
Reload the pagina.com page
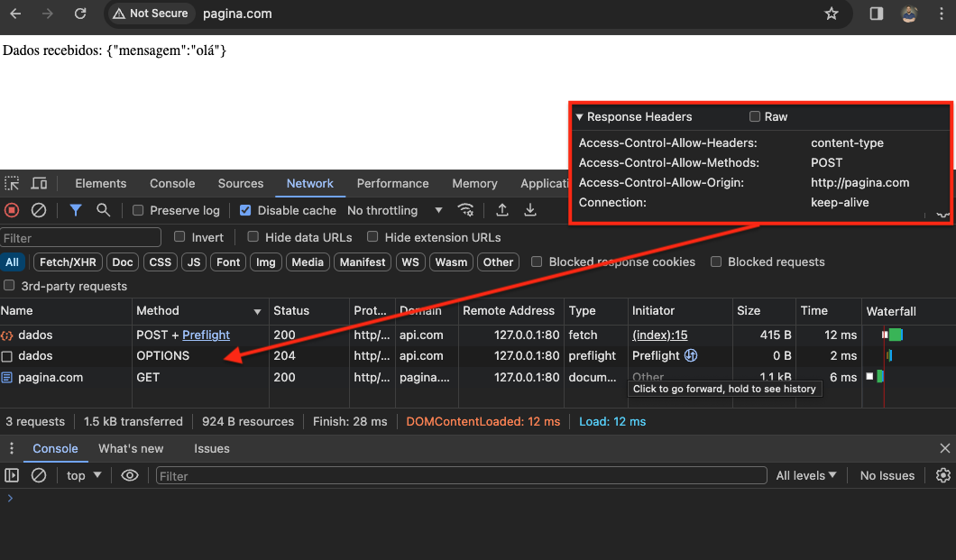click(x=80, y=14)
